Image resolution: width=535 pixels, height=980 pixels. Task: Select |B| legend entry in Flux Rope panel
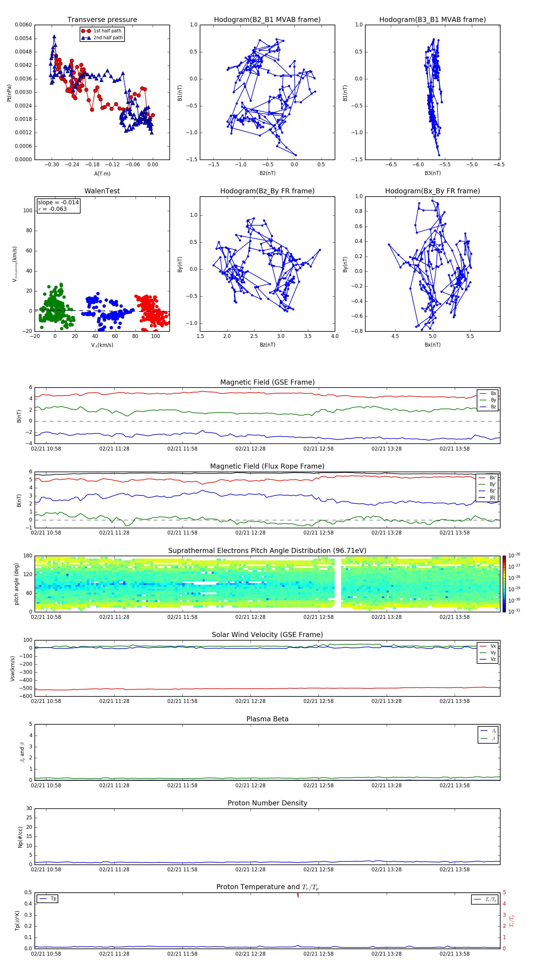[x=487, y=498]
